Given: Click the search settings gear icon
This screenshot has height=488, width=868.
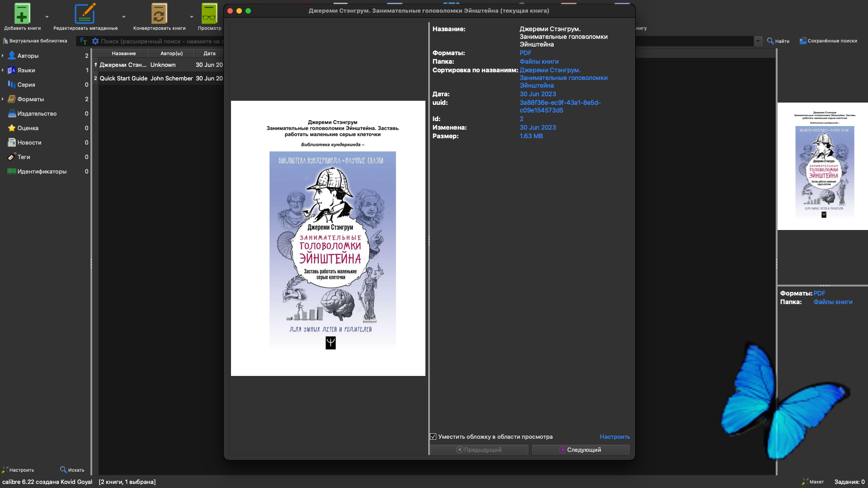Looking at the screenshot, I should tap(95, 41).
